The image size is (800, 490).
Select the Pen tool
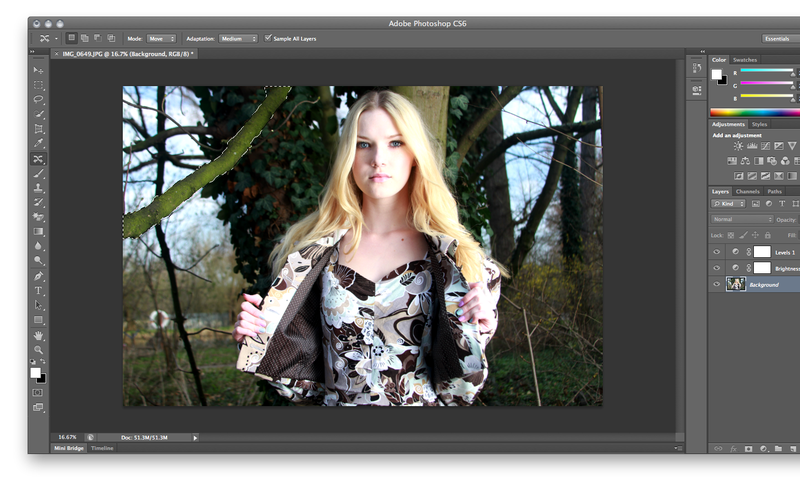pyautogui.click(x=38, y=276)
